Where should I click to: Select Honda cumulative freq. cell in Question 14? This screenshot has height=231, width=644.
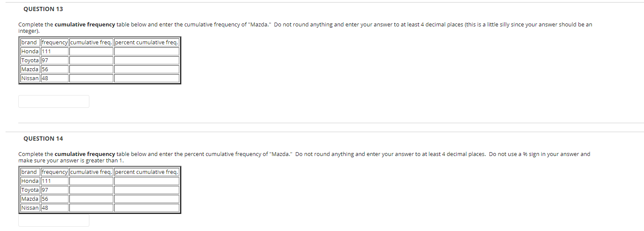pos(92,181)
